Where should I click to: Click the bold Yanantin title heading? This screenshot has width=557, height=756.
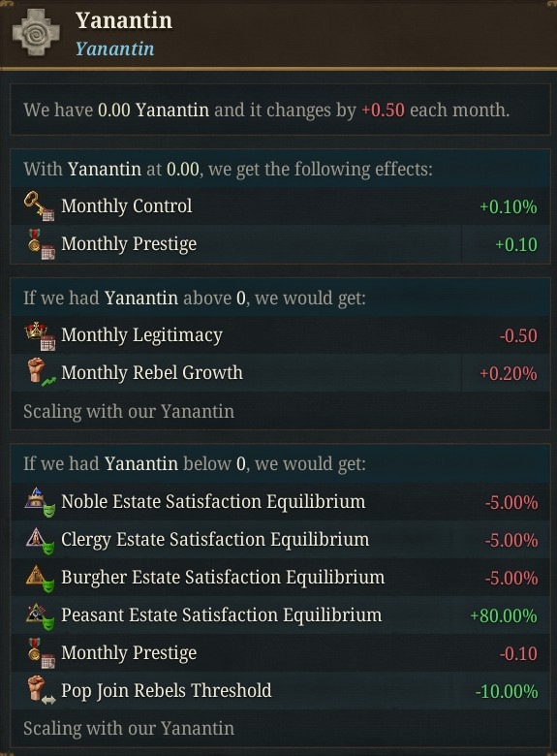click(124, 20)
